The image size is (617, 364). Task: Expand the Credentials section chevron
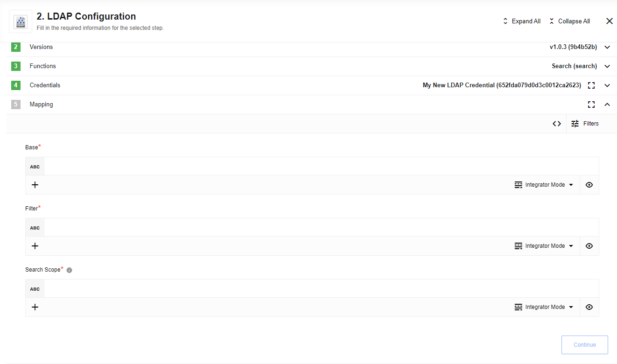[607, 85]
